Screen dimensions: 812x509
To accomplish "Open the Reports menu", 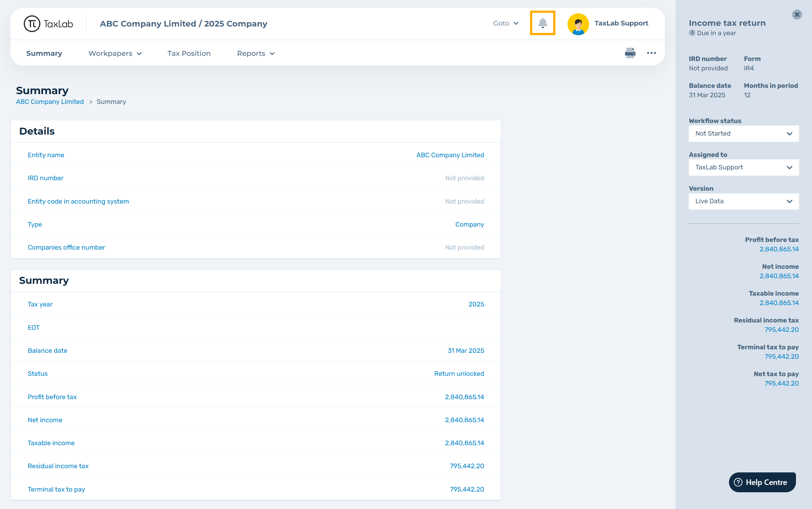I will [256, 53].
